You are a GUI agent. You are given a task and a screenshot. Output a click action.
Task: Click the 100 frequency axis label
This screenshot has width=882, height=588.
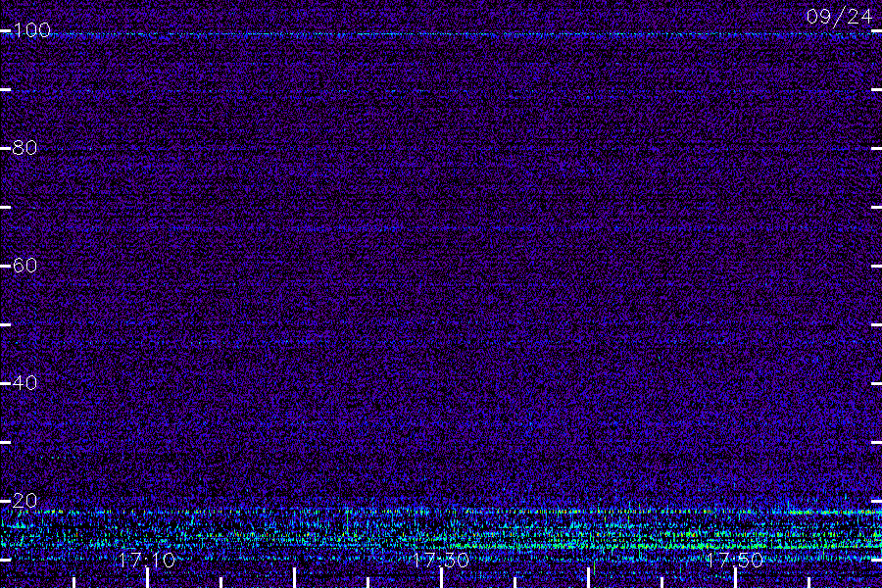point(32,29)
